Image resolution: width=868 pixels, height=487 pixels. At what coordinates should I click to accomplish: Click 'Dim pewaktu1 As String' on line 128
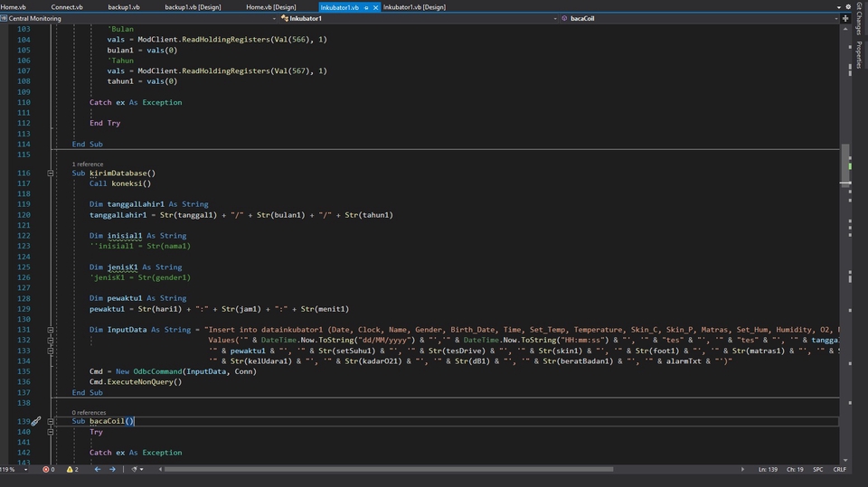tap(137, 298)
